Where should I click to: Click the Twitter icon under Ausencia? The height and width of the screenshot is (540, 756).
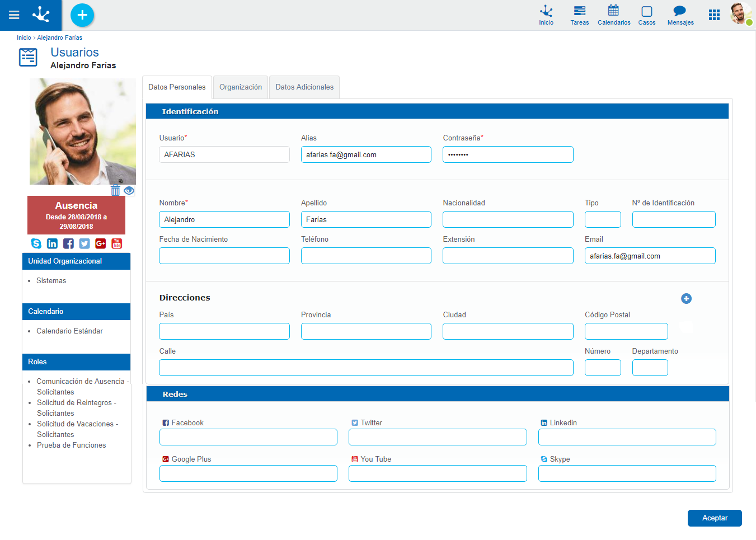click(84, 243)
